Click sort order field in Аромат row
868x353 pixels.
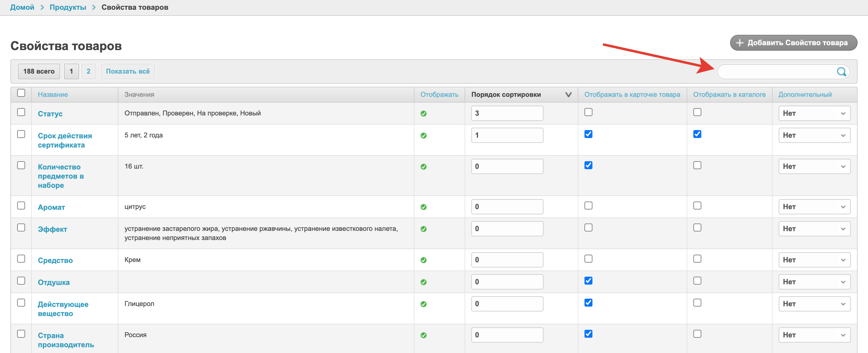coord(507,207)
